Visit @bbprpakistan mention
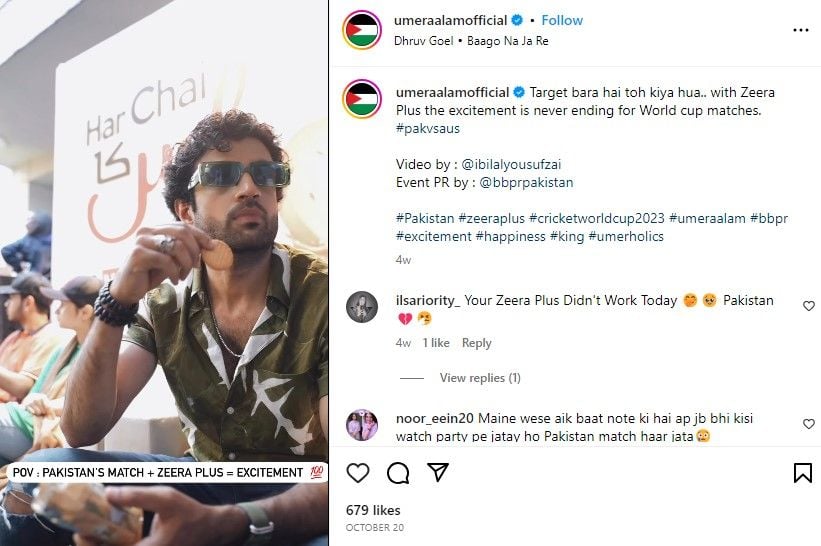Image resolution: width=821 pixels, height=546 pixels. tap(526, 183)
